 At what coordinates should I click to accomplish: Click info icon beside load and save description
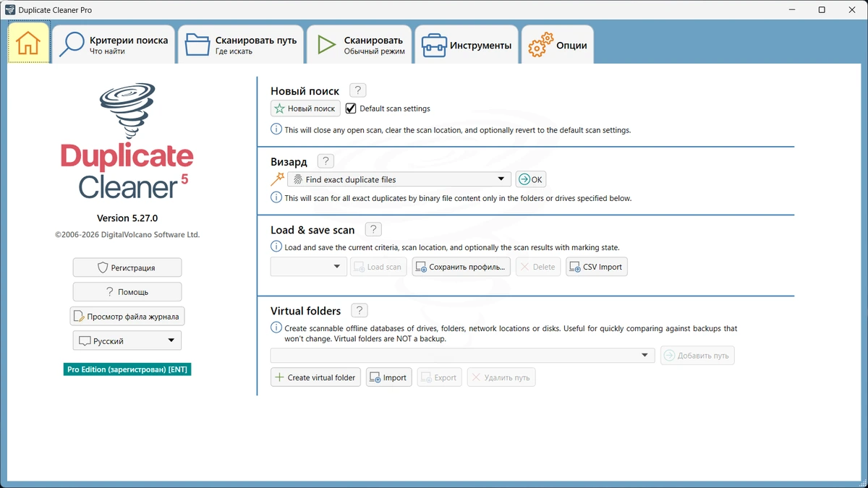pos(276,247)
